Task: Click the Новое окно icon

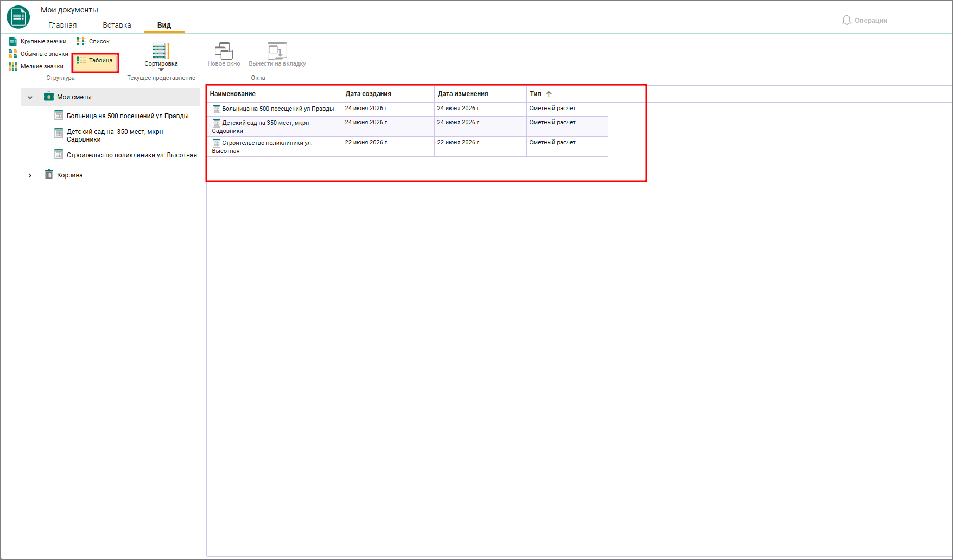Action: point(224,51)
